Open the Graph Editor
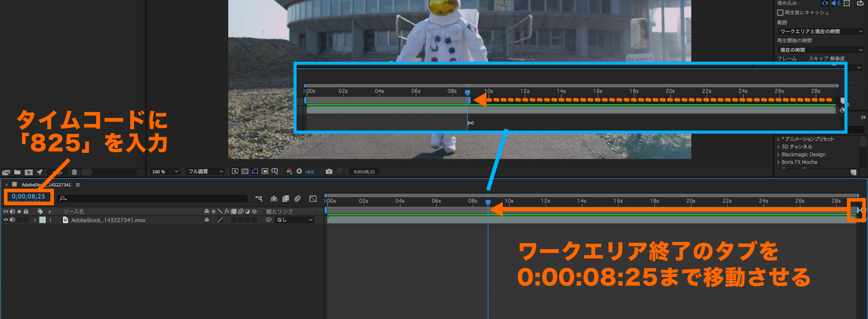This screenshot has width=868, height=319. pyautogui.click(x=313, y=199)
